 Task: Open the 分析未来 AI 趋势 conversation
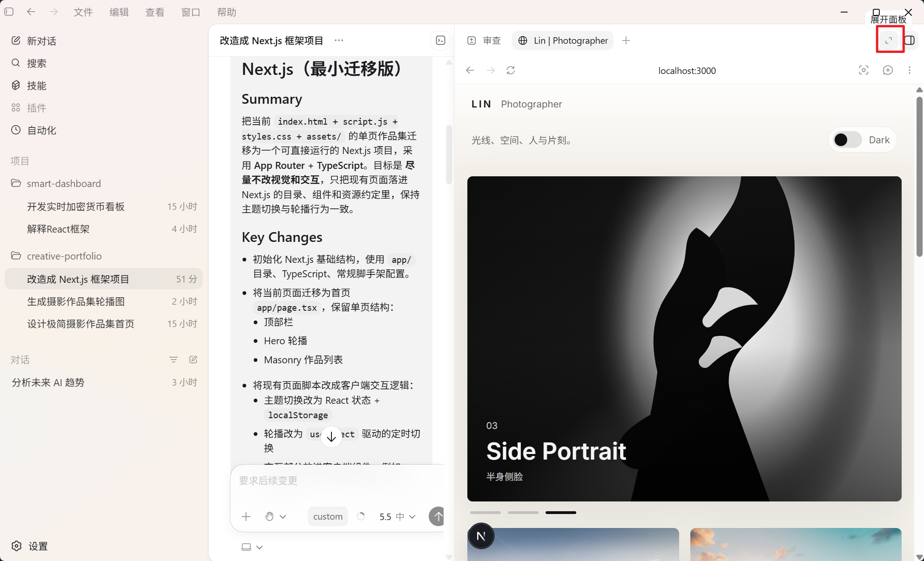(103, 382)
